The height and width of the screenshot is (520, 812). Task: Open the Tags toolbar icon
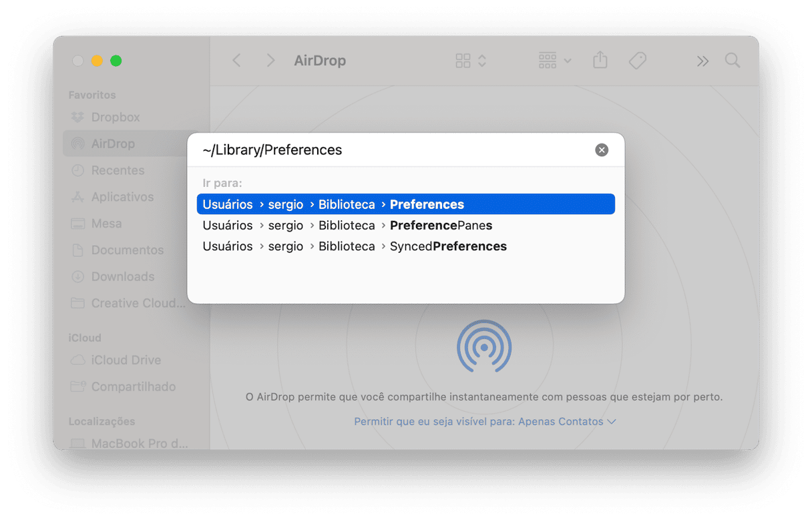[638, 61]
